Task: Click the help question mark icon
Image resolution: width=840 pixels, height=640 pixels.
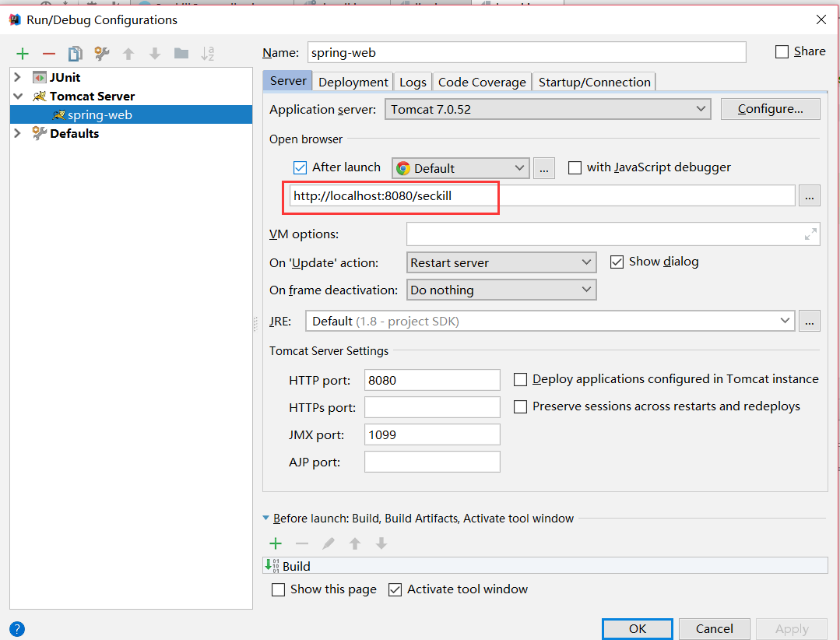Action: [16, 629]
